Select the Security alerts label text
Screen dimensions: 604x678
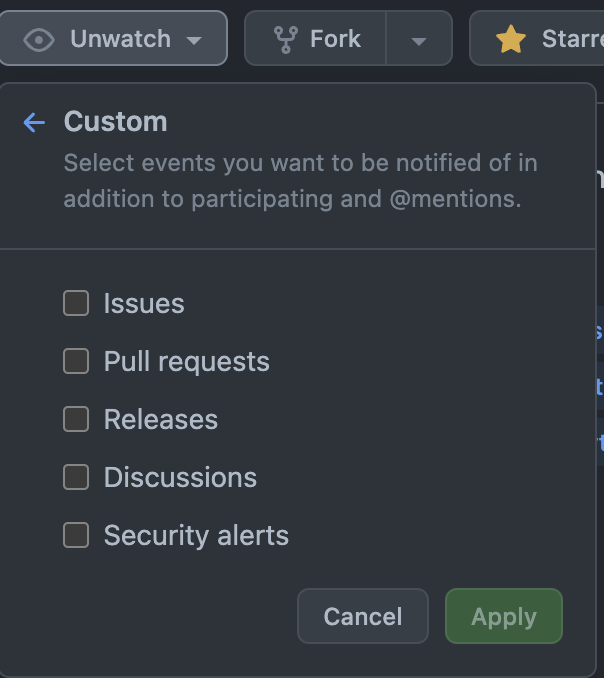click(196, 535)
